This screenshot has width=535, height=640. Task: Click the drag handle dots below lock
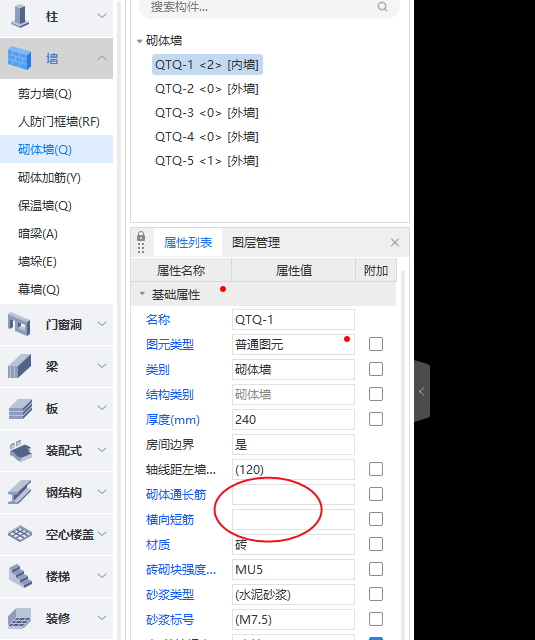click(141, 248)
